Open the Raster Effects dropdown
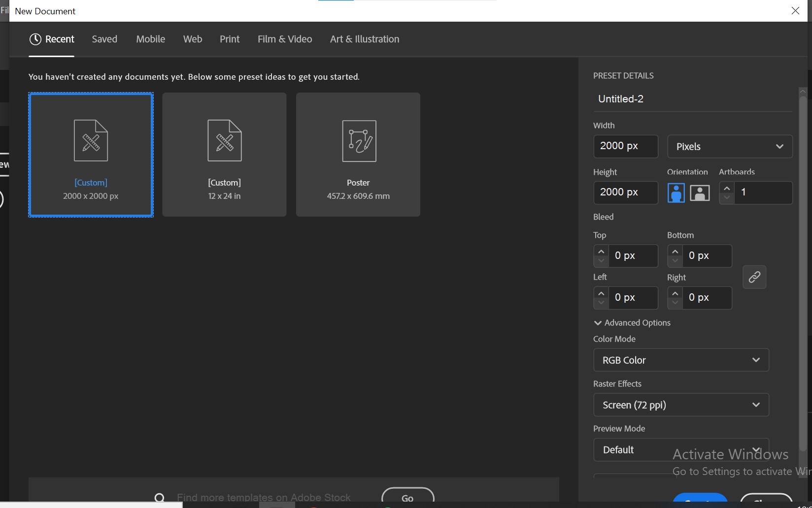Image resolution: width=812 pixels, height=508 pixels. pos(681,405)
